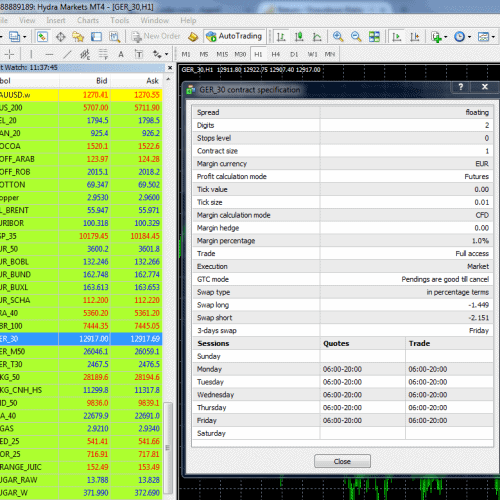Image resolution: width=500 pixels, height=500 pixels.
Task: Open the MetaEditor yellow book icon
Action: click(193, 37)
